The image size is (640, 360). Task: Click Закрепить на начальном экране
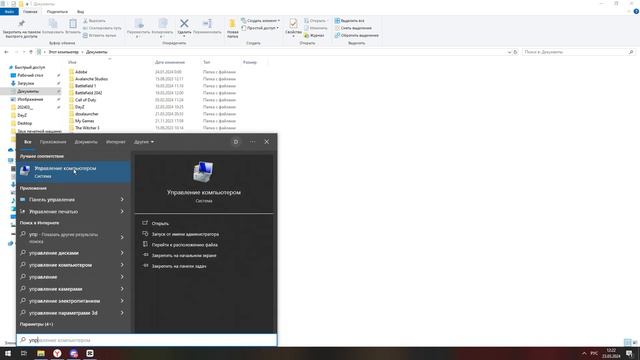point(184,256)
